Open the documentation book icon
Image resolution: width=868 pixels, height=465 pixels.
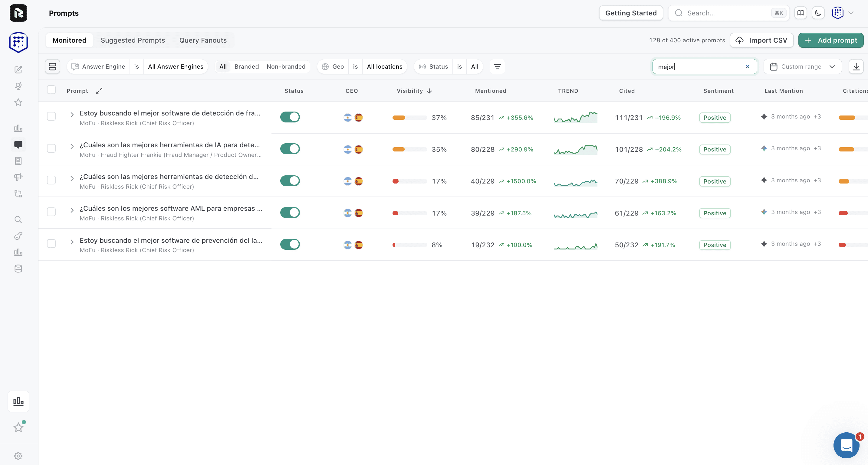point(800,13)
